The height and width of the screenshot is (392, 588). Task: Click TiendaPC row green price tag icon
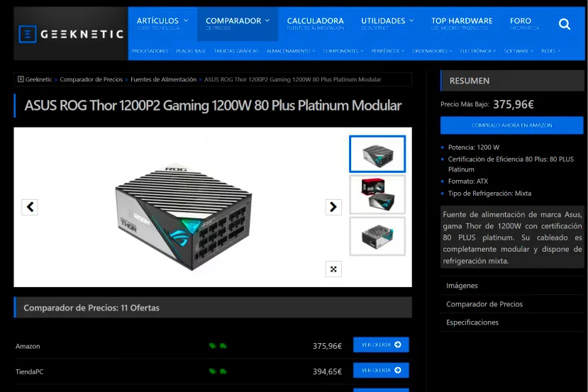pyautogui.click(x=213, y=371)
